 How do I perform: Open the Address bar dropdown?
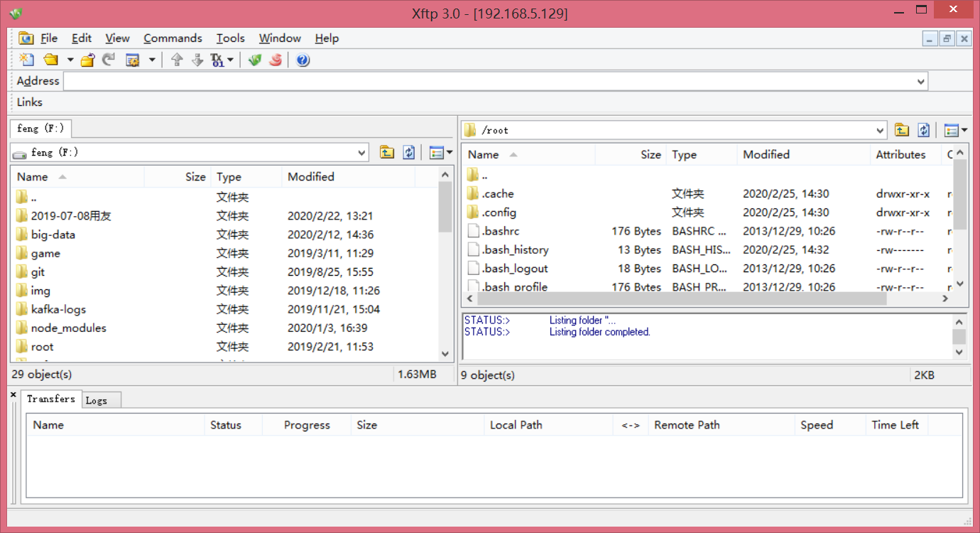tap(920, 80)
